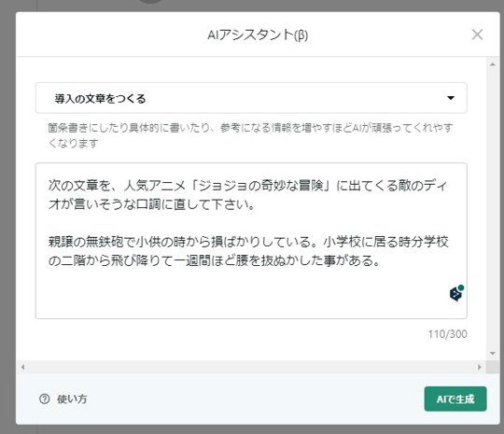
Task: Click the vertical scrollbar down arrow
Action: [493, 354]
